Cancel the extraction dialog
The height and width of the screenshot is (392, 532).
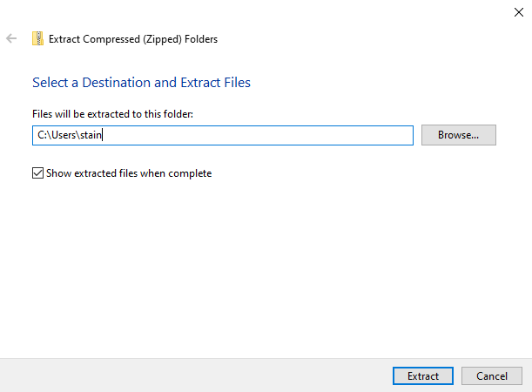tap(492, 375)
